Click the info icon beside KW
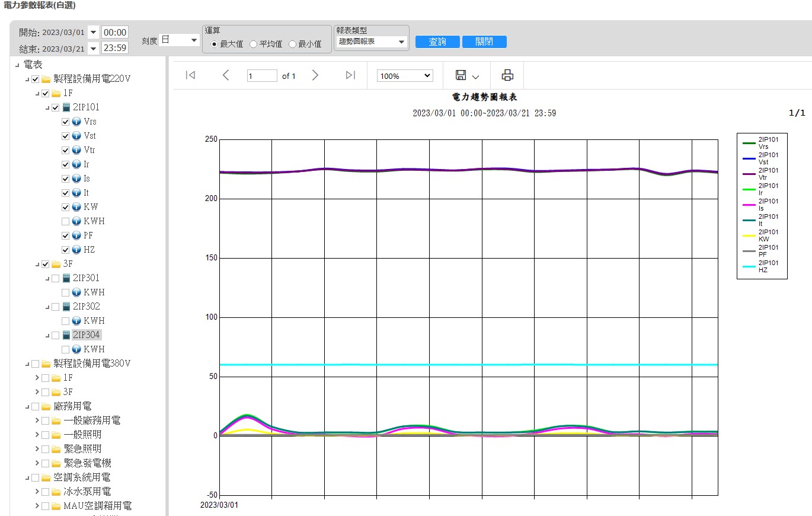The height and width of the screenshot is (516, 812). click(76, 207)
